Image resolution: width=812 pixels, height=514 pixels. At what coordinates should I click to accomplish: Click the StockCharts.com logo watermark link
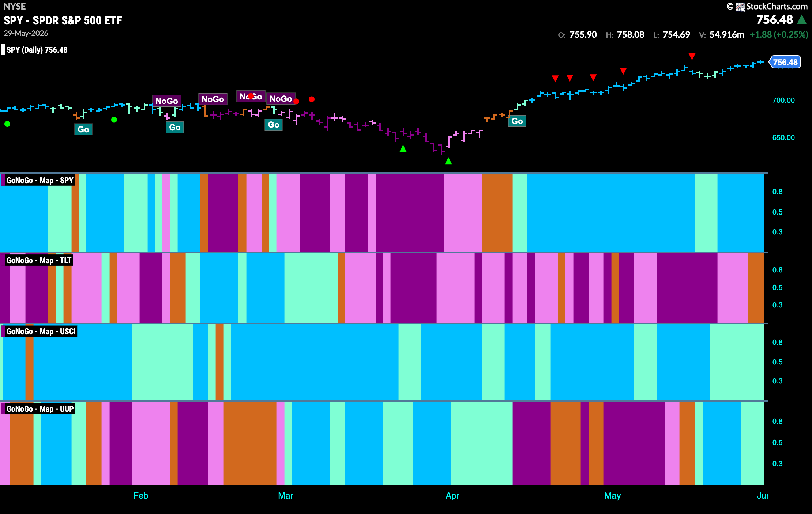point(767,7)
